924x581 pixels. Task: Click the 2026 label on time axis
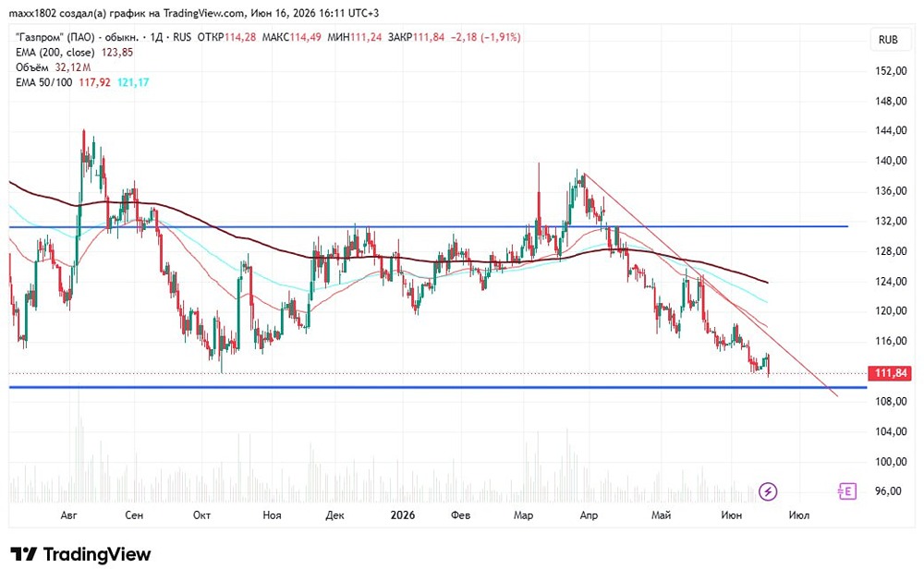[x=403, y=515]
